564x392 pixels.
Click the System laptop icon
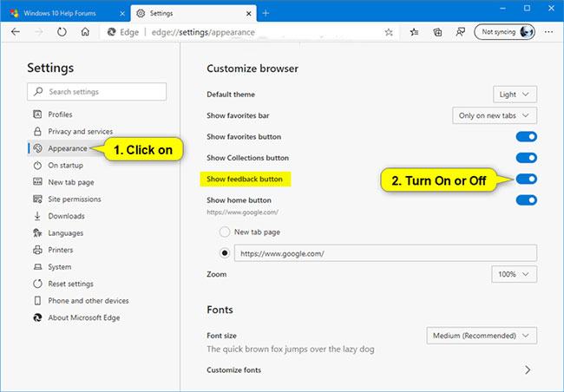[x=37, y=267]
